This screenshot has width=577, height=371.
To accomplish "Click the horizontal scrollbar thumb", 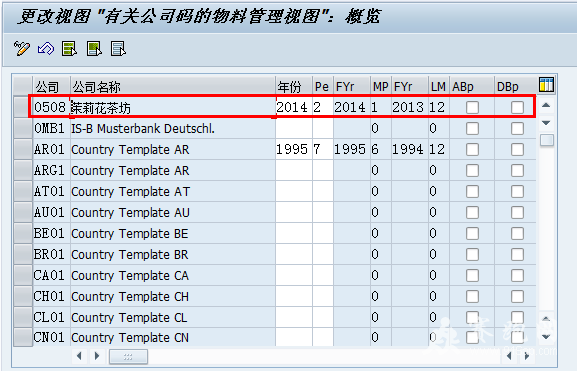I will (x=128, y=356).
